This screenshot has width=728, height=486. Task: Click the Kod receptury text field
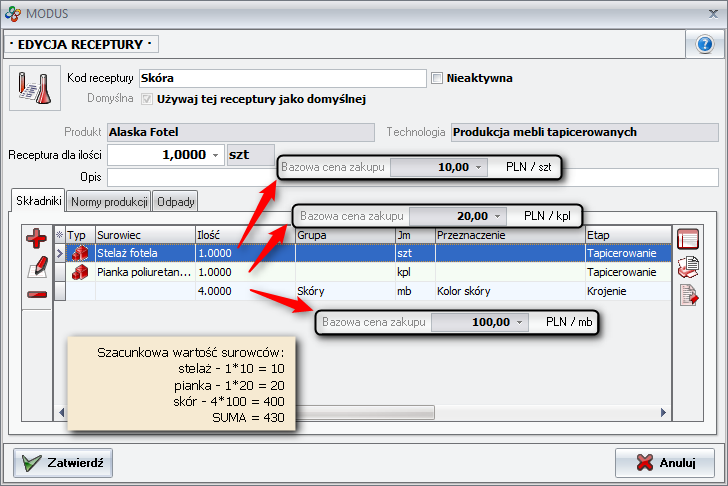point(280,78)
